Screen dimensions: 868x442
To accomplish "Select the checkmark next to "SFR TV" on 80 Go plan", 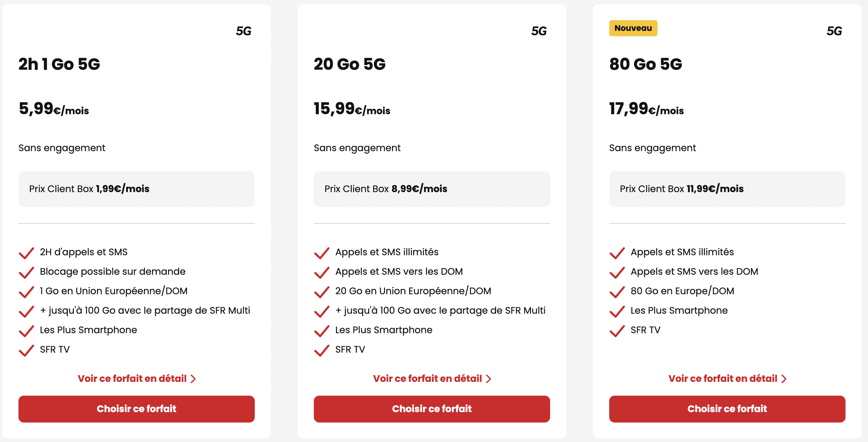I will coord(618,332).
